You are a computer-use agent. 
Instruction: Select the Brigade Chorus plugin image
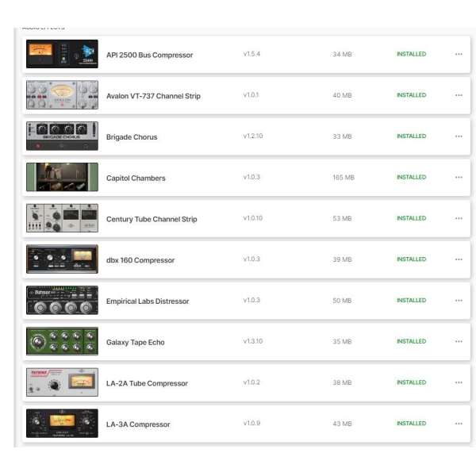tap(62, 136)
